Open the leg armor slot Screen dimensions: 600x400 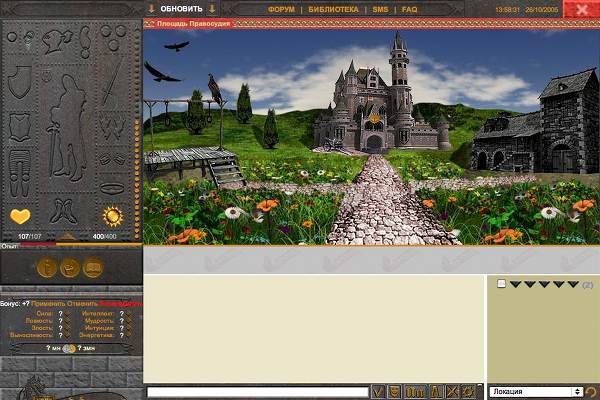pos(19,173)
